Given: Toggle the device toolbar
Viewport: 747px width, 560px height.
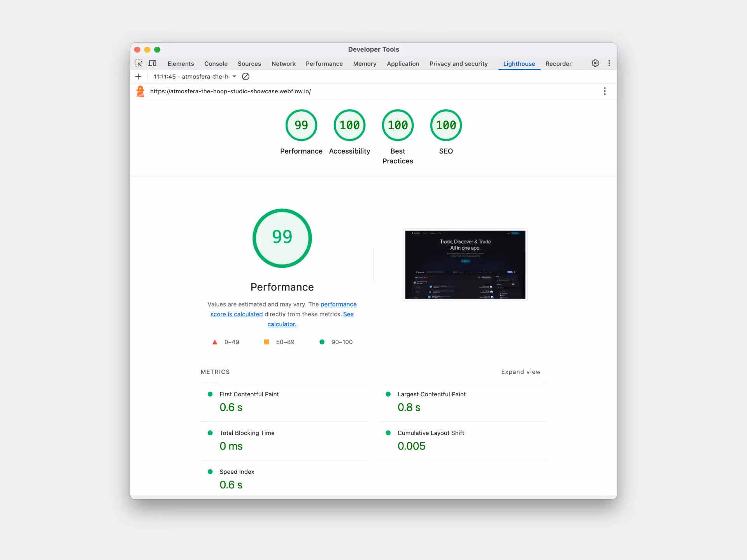Looking at the screenshot, I should coord(152,63).
